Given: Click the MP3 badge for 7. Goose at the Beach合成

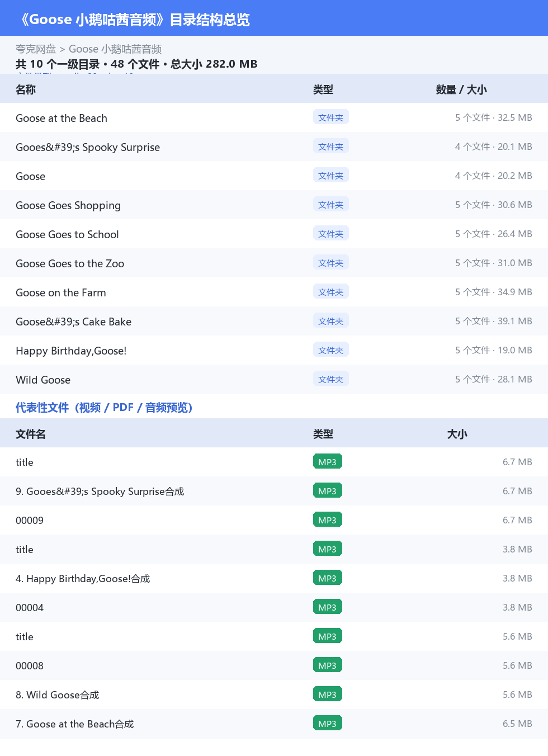Looking at the screenshot, I should point(328,723).
